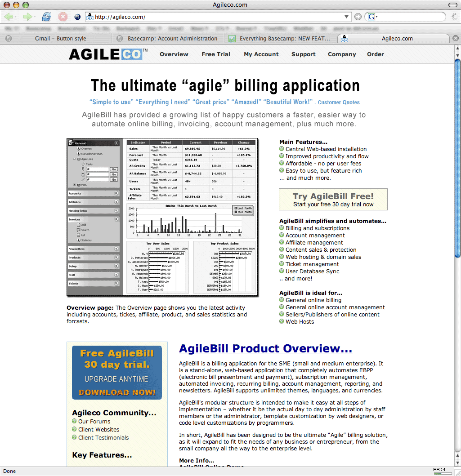Click the green bullet beside Our Forums
Viewport: 461px width, 476px height.
74,421
